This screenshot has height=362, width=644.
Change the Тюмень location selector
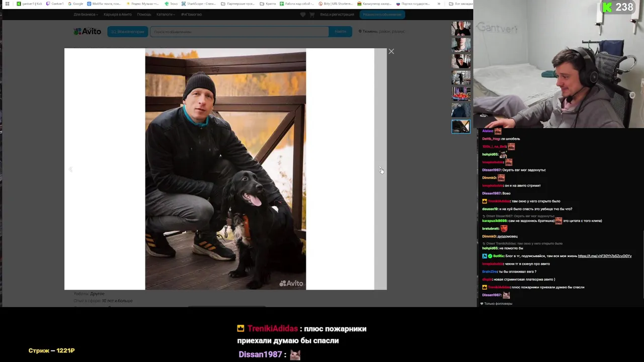point(381,31)
